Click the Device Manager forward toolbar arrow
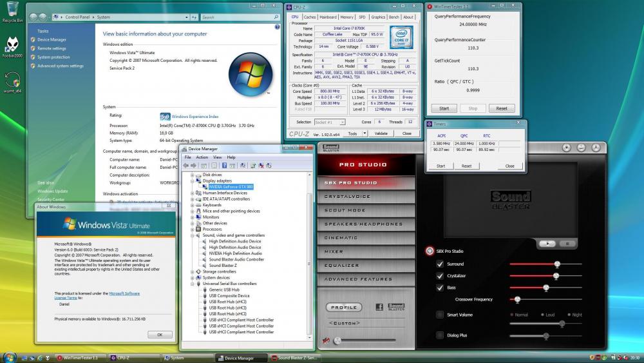This screenshot has height=363, width=644. tap(193, 165)
